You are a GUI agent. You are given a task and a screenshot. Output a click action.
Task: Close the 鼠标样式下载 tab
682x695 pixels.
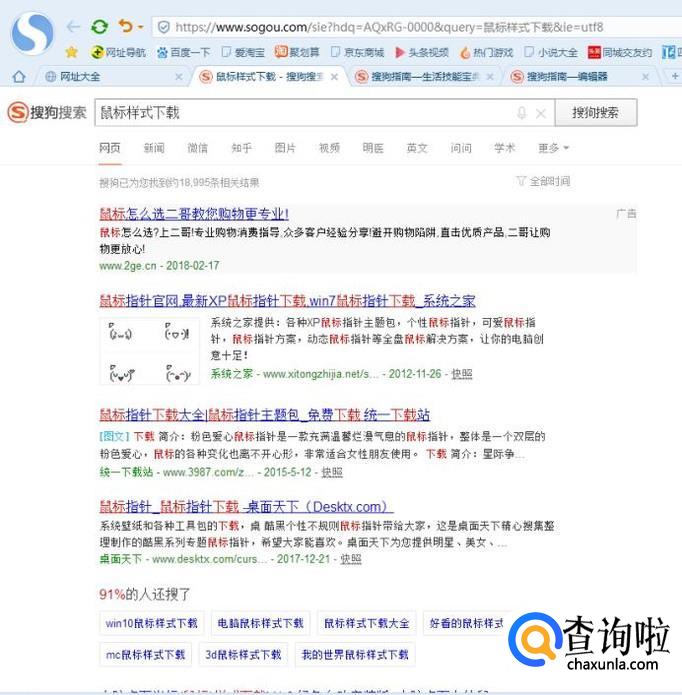tap(335, 77)
